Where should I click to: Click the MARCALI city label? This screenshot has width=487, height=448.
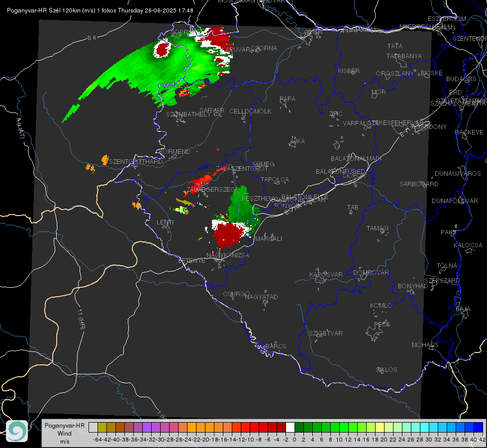click(x=269, y=239)
